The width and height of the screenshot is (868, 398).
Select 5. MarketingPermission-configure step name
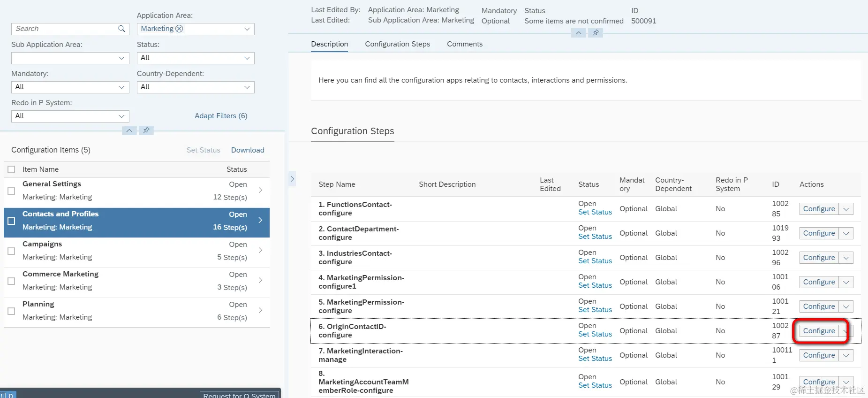coord(361,306)
